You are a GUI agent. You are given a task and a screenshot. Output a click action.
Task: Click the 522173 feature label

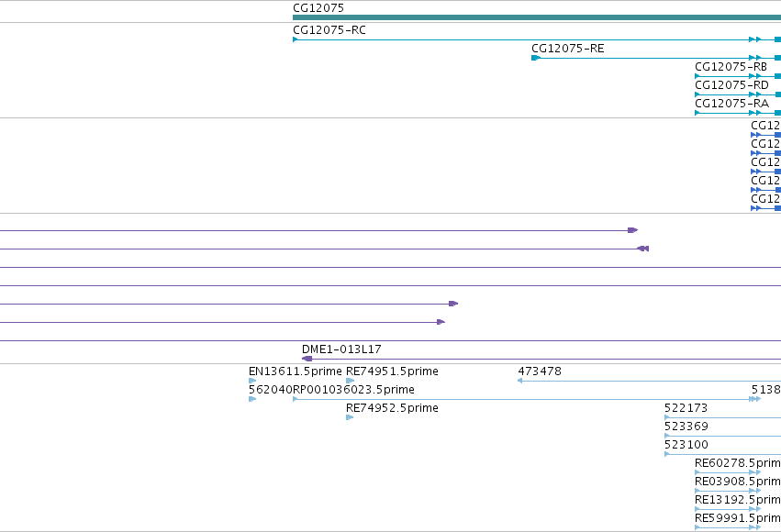[x=686, y=408]
